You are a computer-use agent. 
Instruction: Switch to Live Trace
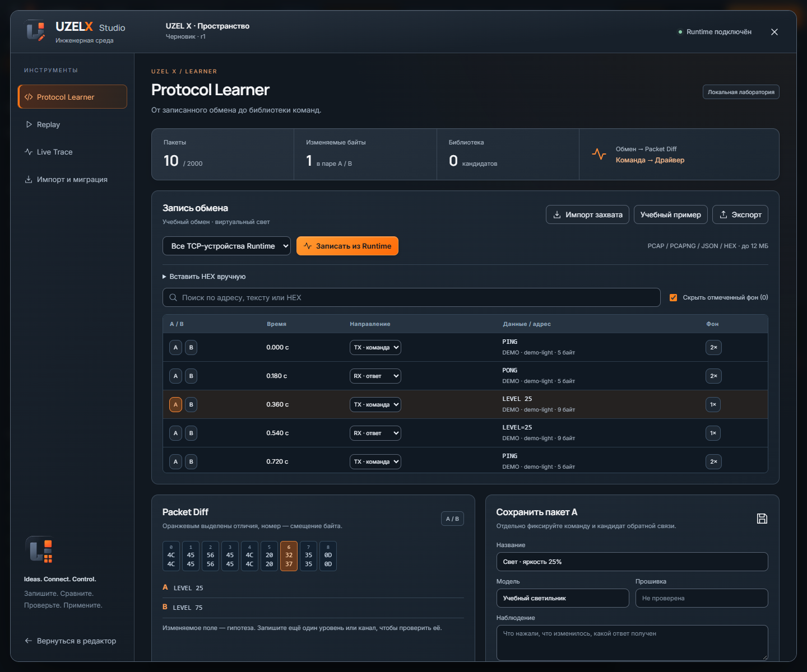tap(72, 152)
